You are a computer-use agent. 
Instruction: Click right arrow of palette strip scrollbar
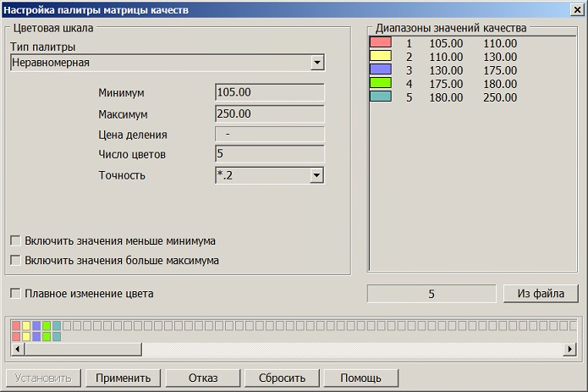(574, 349)
